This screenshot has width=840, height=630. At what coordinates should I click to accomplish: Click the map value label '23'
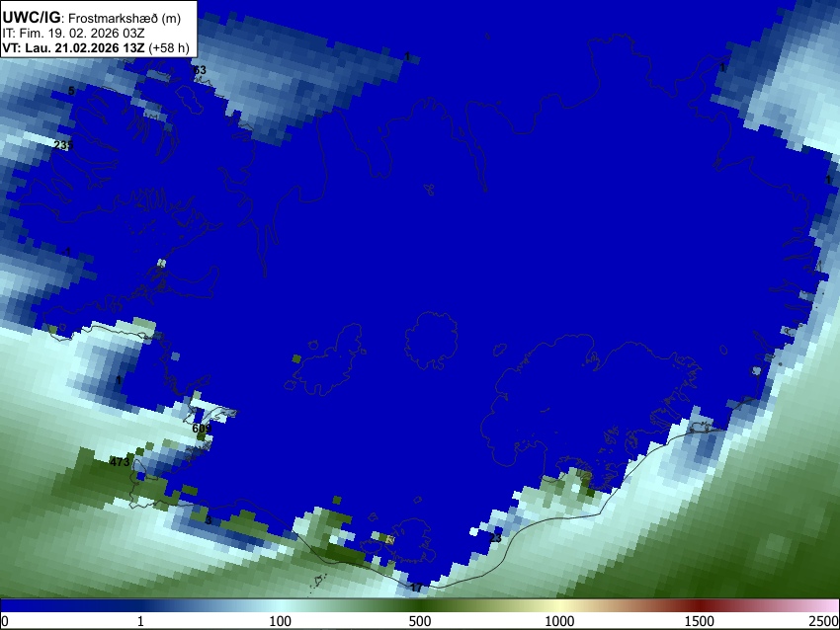pos(495,538)
